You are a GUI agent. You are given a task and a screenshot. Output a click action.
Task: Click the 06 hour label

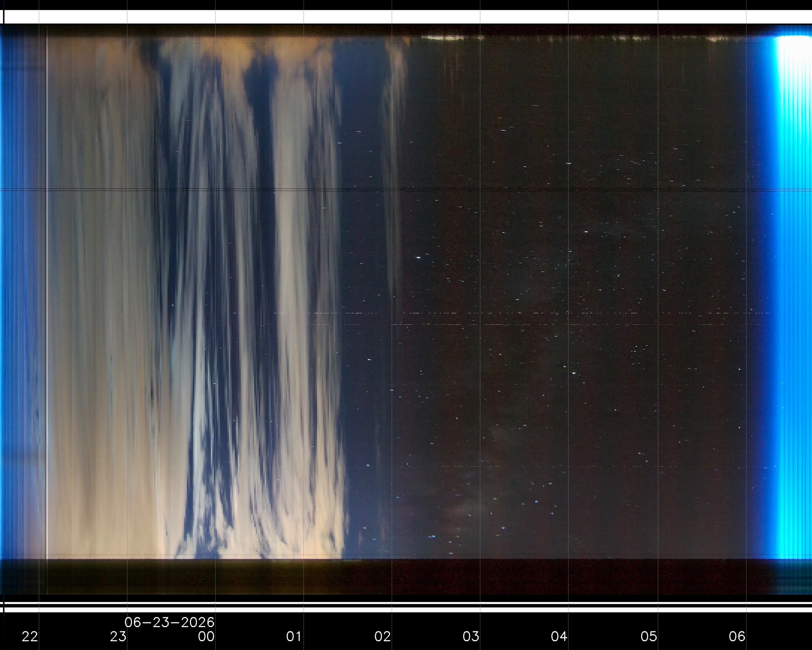(x=737, y=636)
